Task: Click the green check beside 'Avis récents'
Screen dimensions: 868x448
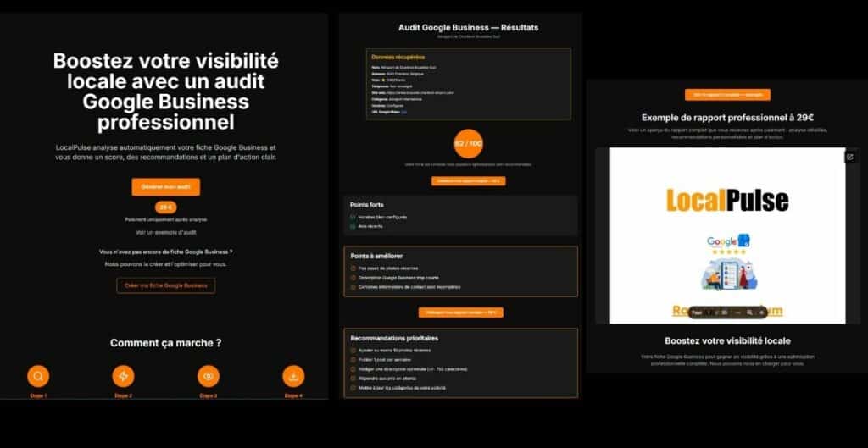Action: pos(353,226)
